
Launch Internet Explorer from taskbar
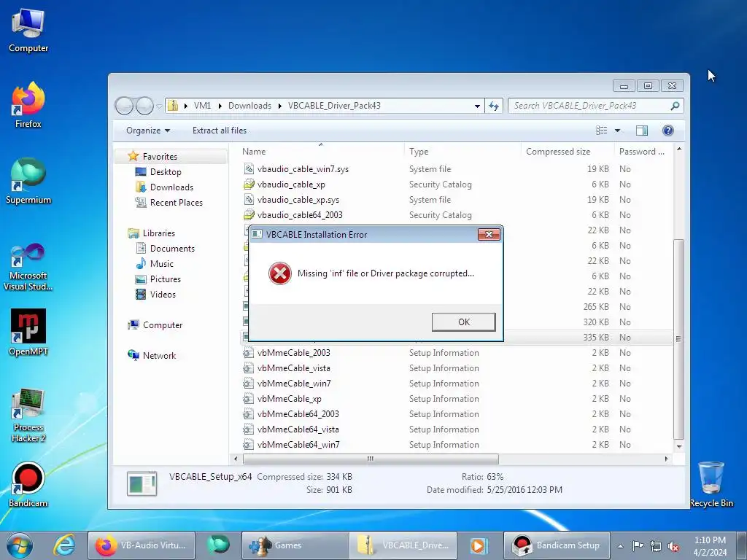[x=64, y=545]
